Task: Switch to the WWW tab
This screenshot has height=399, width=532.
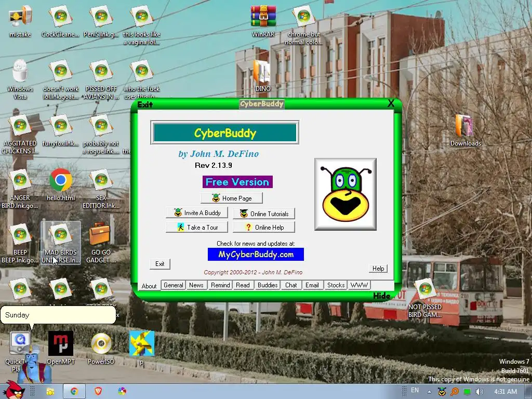Action: tap(359, 285)
